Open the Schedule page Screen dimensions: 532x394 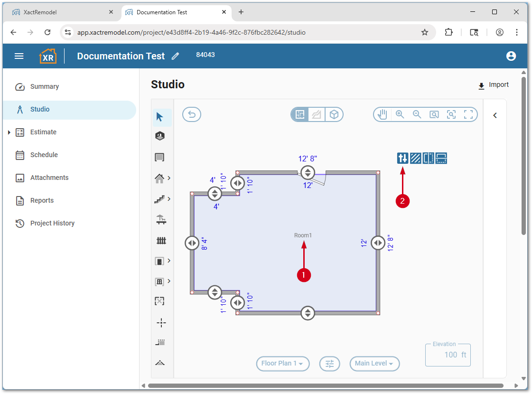pyautogui.click(x=44, y=155)
